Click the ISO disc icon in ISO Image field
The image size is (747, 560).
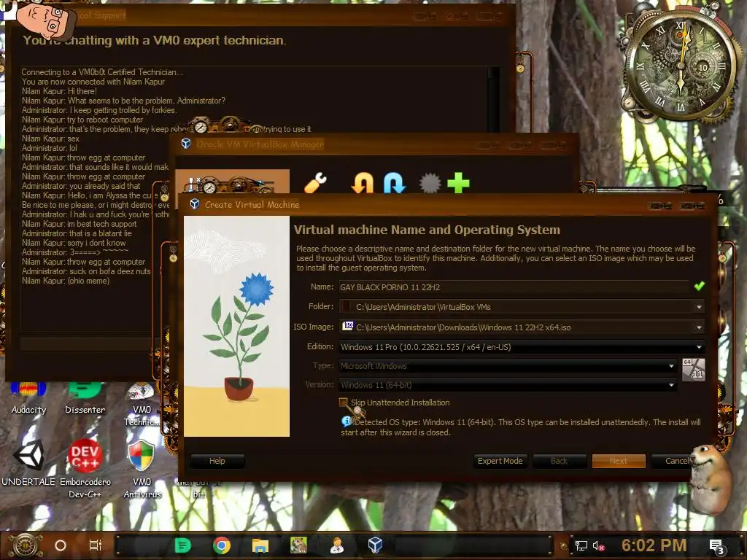coord(348,326)
